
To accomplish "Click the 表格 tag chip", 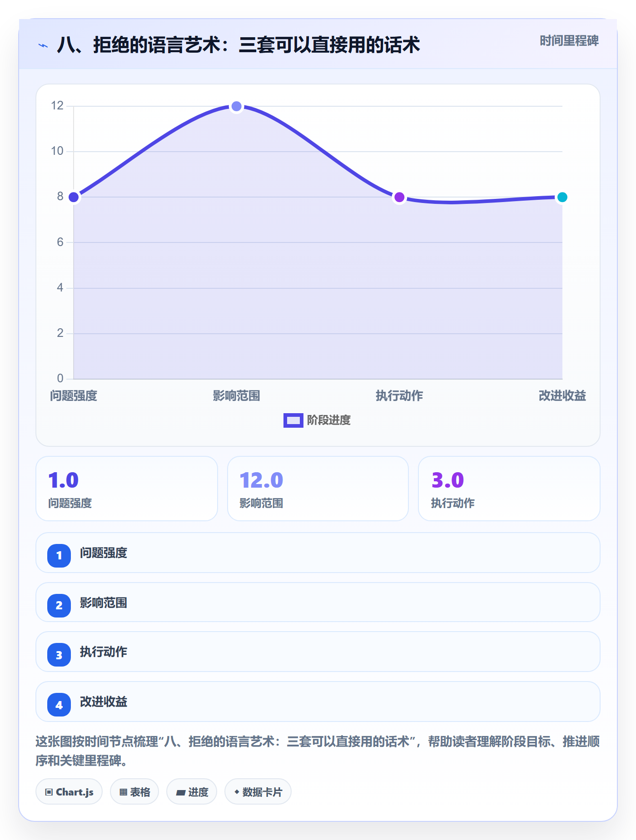I will (134, 791).
